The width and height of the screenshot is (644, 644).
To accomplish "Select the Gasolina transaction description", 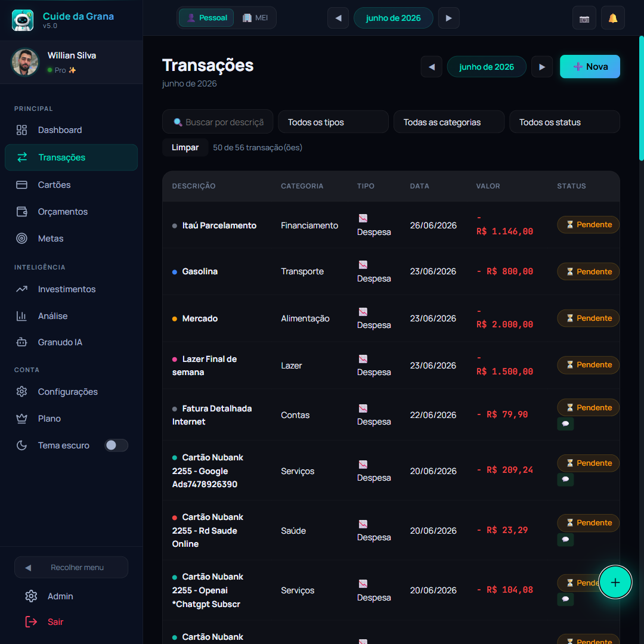I will point(200,271).
